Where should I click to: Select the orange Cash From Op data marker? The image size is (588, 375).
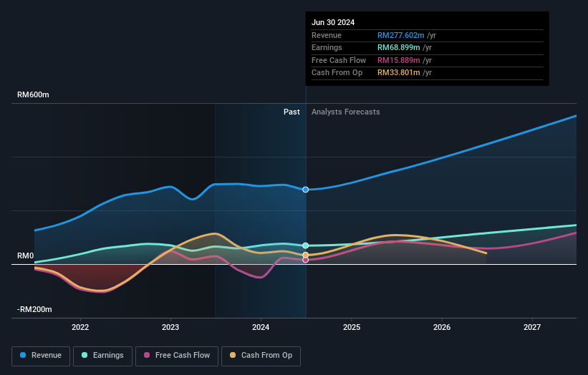[x=306, y=255]
